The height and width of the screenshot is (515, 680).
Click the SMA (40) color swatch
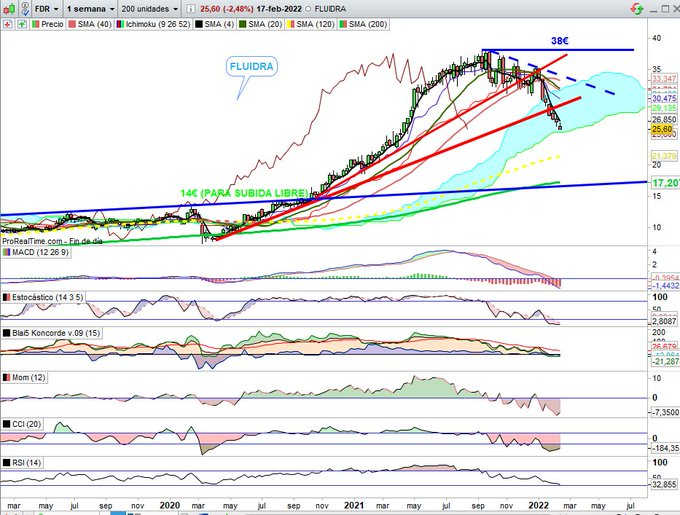(x=72, y=24)
